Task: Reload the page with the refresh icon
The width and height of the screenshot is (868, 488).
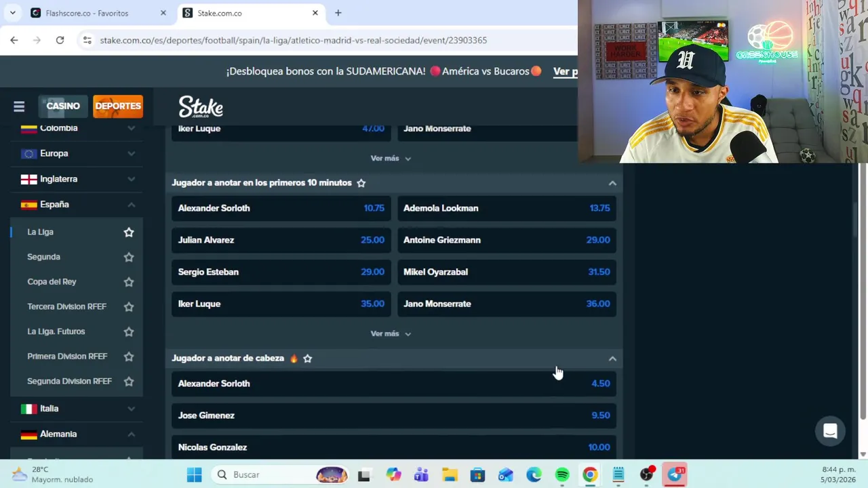Action: coord(60,40)
